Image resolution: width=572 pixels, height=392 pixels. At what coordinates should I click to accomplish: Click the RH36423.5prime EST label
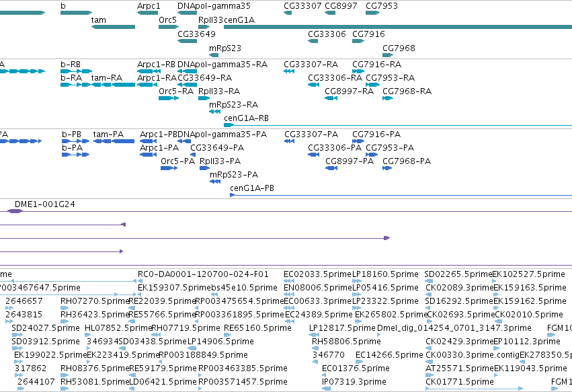[95, 315]
